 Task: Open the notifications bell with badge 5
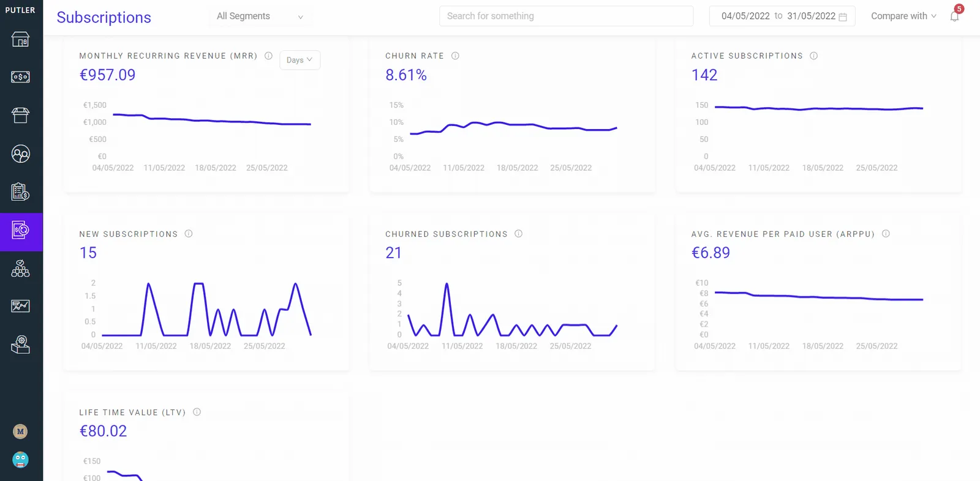point(955,15)
